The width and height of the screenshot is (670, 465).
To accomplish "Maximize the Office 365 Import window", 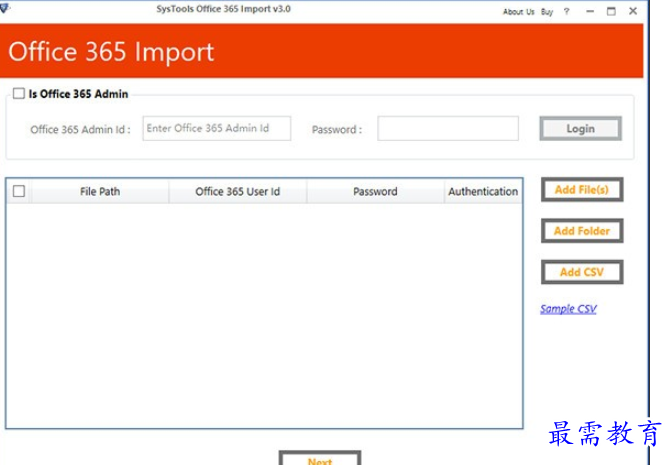I will point(611,12).
